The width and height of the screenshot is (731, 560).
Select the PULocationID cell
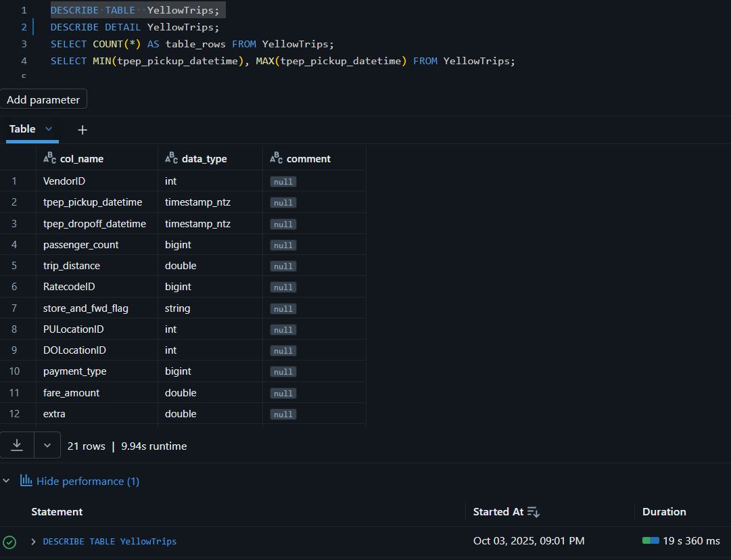[97, 329]
